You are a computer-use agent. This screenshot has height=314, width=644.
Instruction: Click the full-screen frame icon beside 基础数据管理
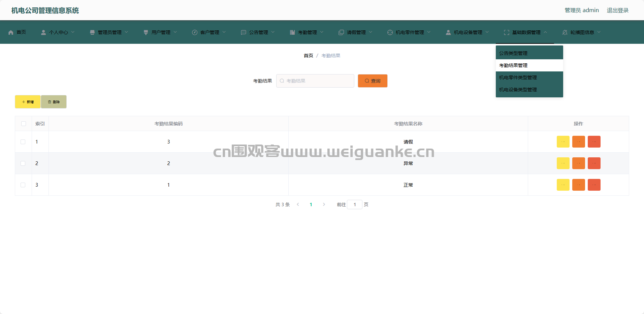[x=507, y=32]
